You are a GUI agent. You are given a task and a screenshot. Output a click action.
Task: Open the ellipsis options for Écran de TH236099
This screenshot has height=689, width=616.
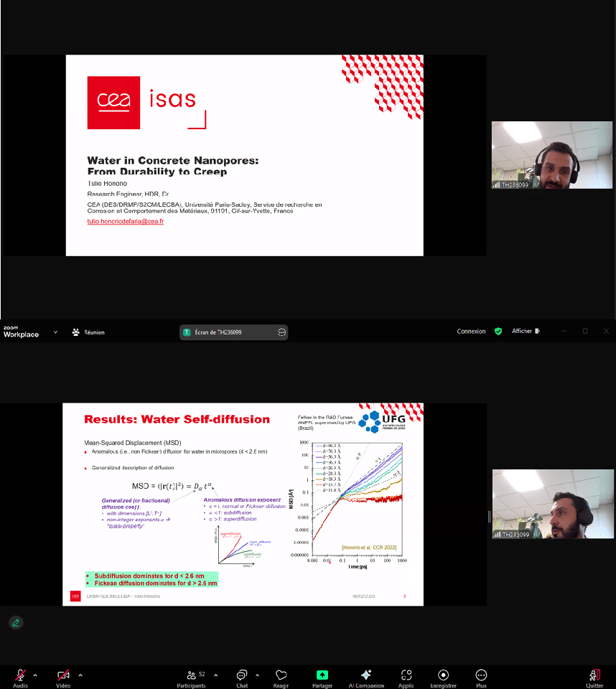282,332
